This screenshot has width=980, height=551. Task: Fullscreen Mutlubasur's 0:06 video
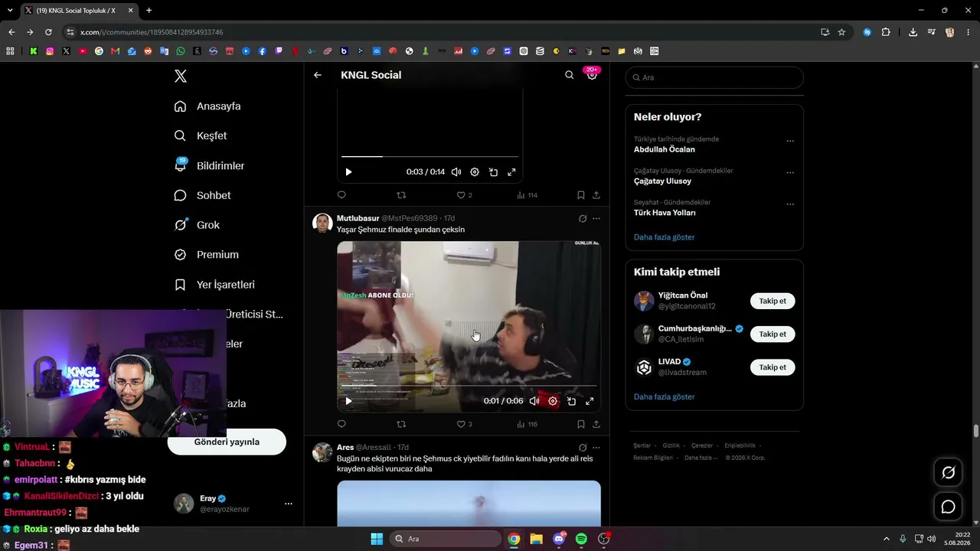coord(590,401)
